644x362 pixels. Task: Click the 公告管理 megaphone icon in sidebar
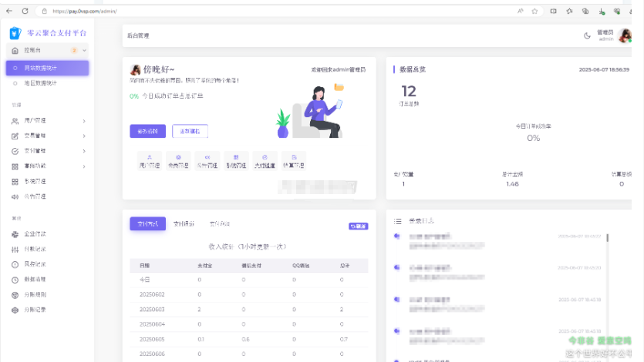15,196
